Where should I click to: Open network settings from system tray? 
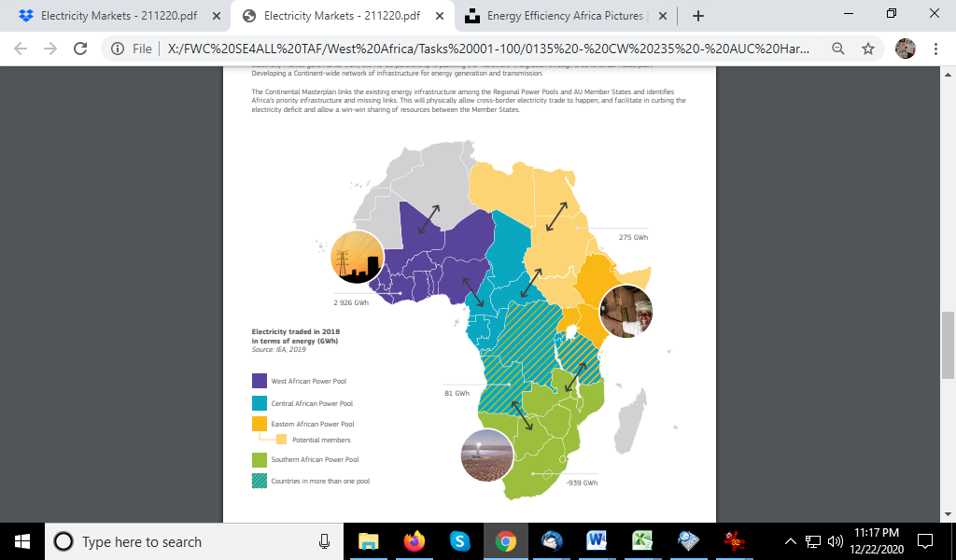coord(813,541)
